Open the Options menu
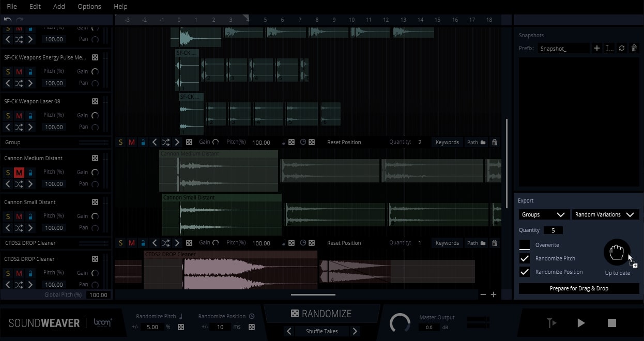 pos(89,7)
